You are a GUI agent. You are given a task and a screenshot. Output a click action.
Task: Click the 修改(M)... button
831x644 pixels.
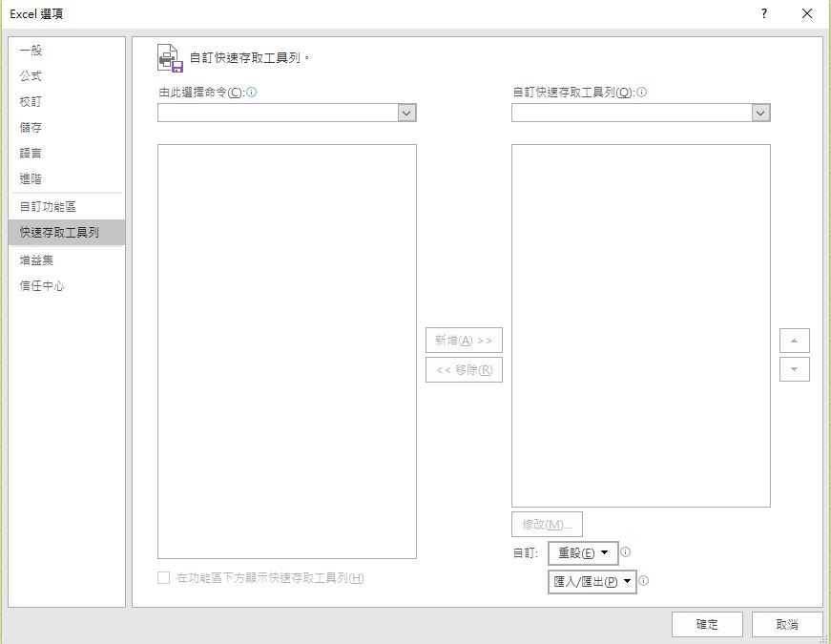pos(547,524)
